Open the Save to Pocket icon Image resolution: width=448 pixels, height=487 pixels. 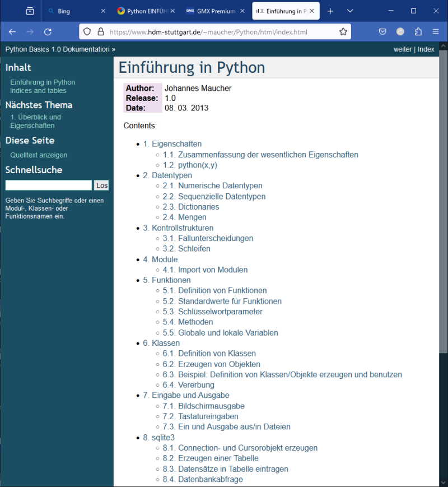[x=382, y=32]
